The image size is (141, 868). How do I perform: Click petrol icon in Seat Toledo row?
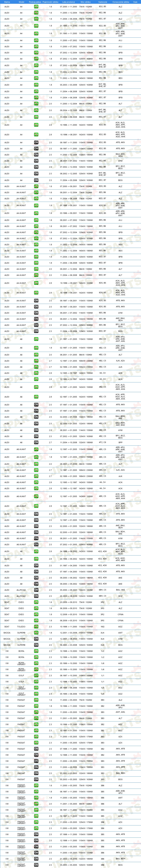36,627
